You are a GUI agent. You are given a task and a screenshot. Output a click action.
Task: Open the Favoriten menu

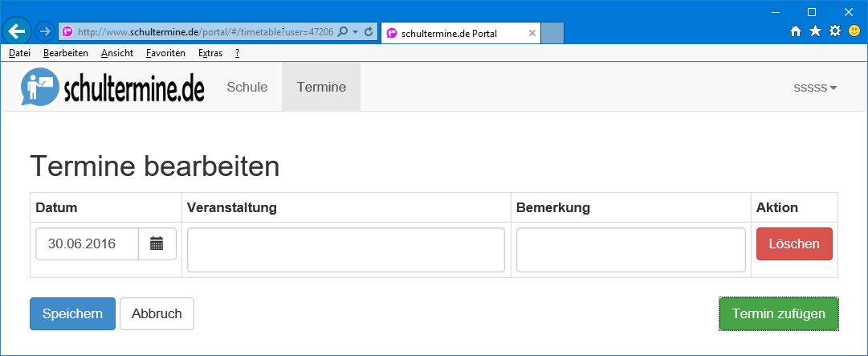[x=165, y=53]
